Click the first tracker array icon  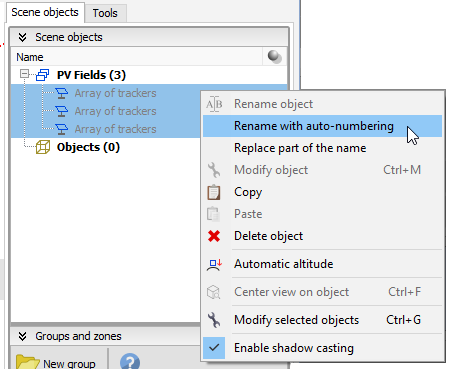62,93
